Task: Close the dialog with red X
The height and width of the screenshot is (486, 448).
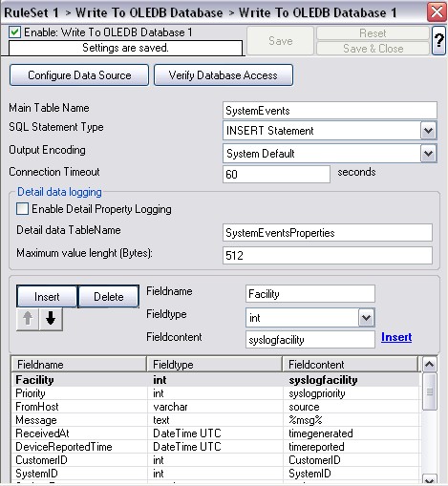Action: 437,12
